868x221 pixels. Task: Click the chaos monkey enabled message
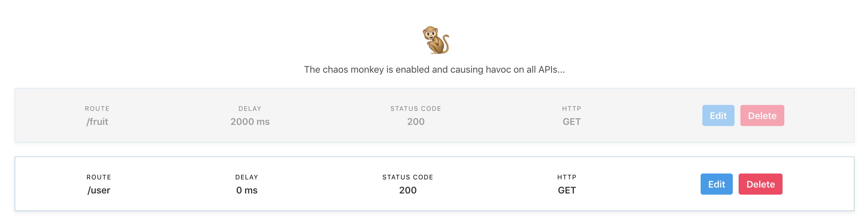pyautogui.click(x=434, y=69)
